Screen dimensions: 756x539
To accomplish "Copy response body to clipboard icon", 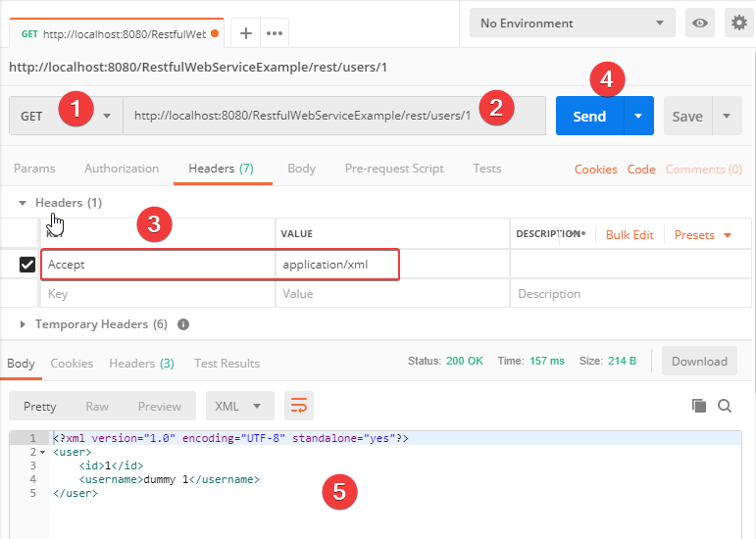I will (699, 406).
